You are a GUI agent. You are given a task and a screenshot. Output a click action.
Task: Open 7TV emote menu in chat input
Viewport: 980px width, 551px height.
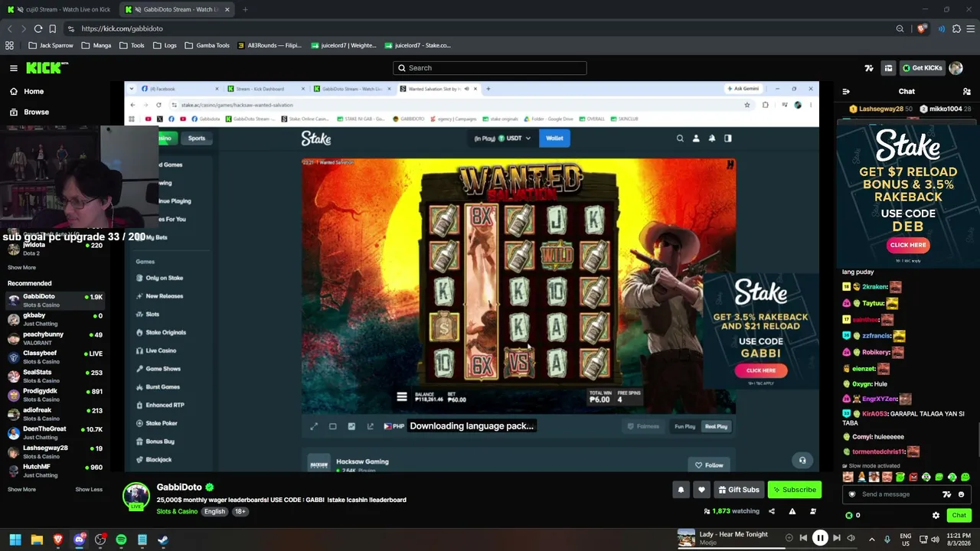(x=947, y=494)
